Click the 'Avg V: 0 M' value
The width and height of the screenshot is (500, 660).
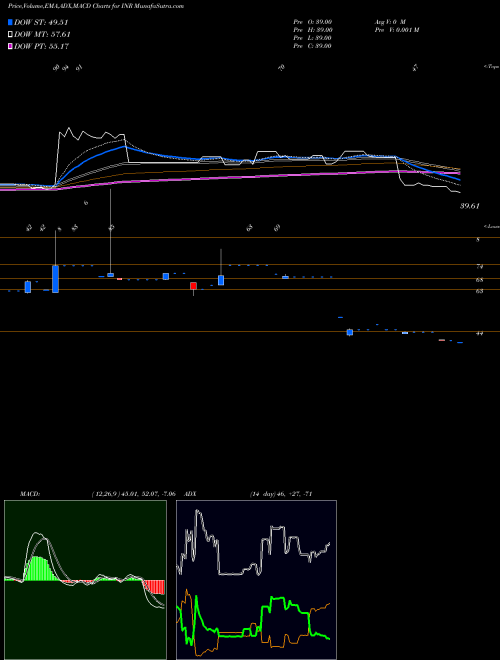(x=390, y=22)
